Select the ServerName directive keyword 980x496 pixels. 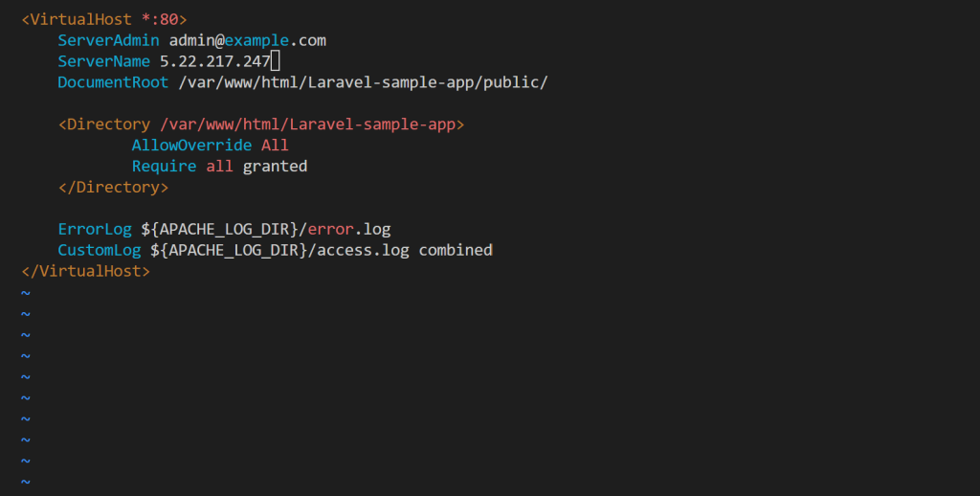(x=103, y=61)
